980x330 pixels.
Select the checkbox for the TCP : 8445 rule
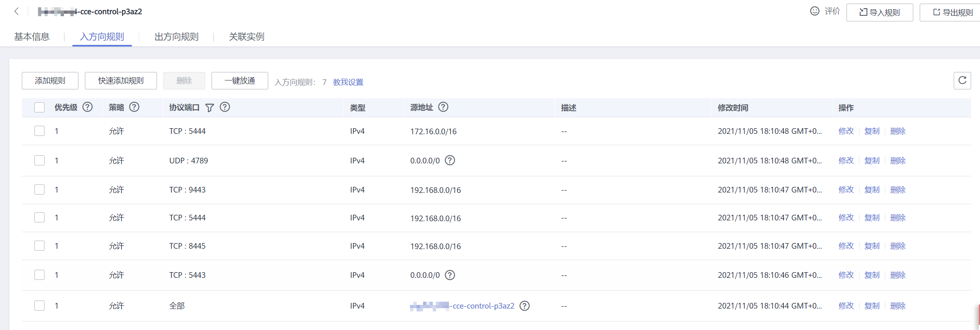40,246
